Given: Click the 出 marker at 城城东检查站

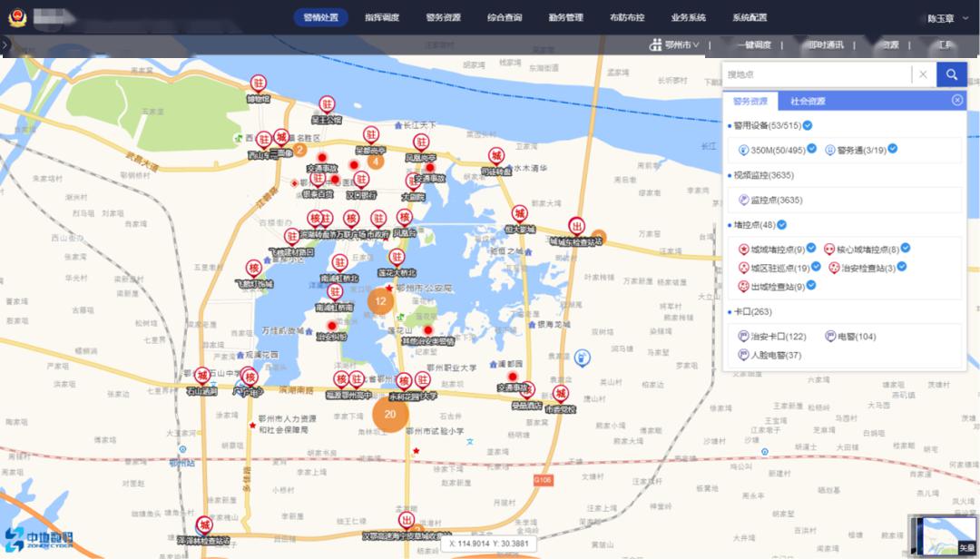Looking at the screenshot, I should click(576, 226).
